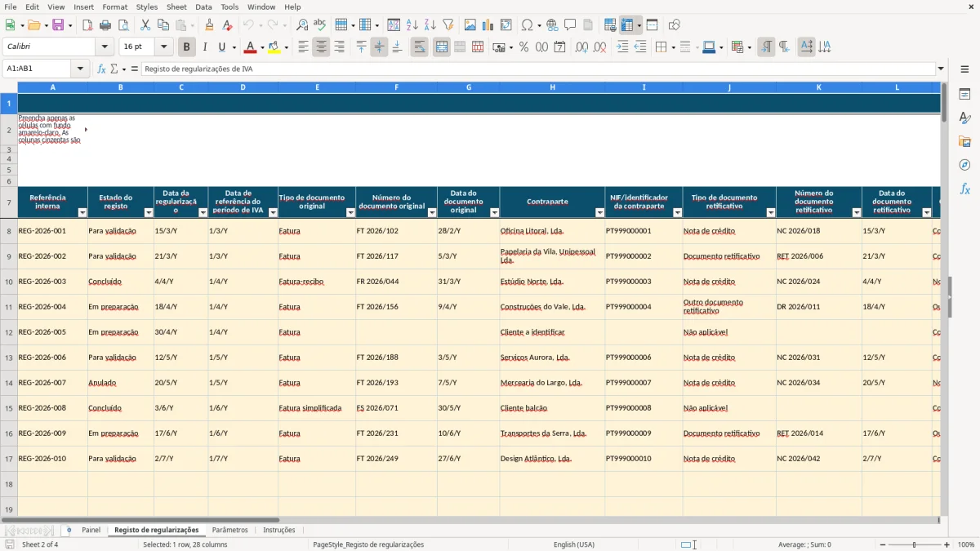The width and height of the screenshot is (980, 551).
Task: Apply yellow Highlighting Color swatch
Action: click(275, 47)
